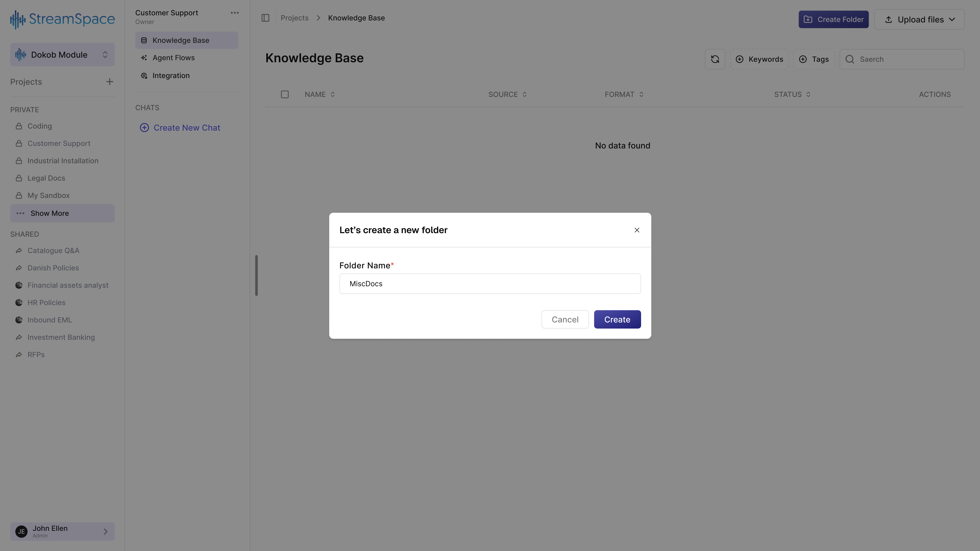Click the JE user avatar

click(x=21, y=532)
